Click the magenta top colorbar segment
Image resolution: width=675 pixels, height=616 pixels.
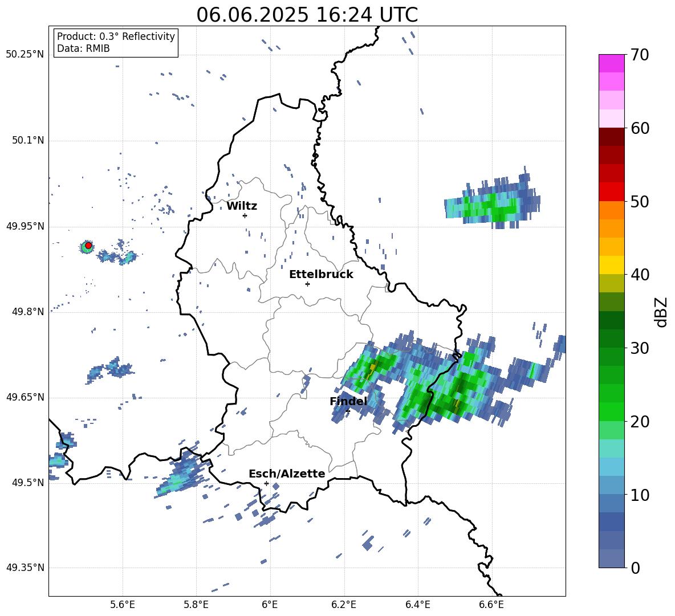pyautogui.click(x=611, y=63)
